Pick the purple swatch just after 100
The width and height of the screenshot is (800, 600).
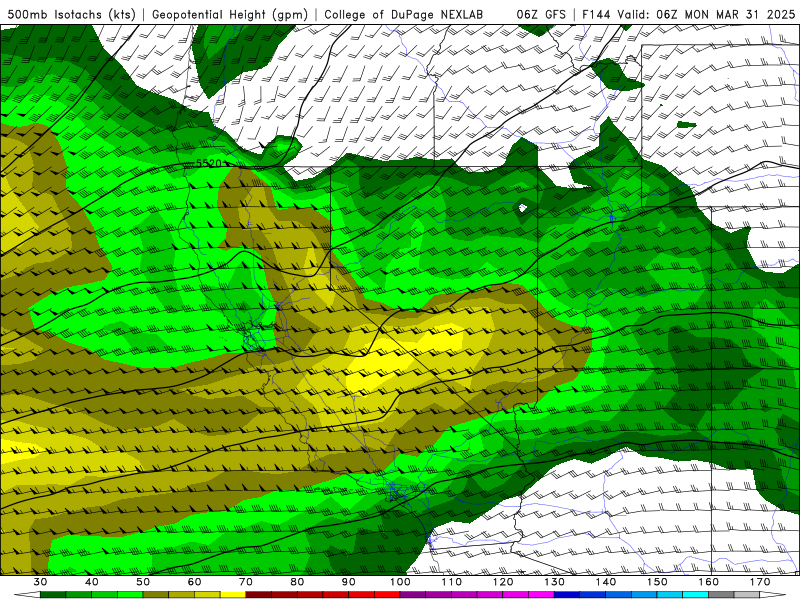tap(413, 595)
